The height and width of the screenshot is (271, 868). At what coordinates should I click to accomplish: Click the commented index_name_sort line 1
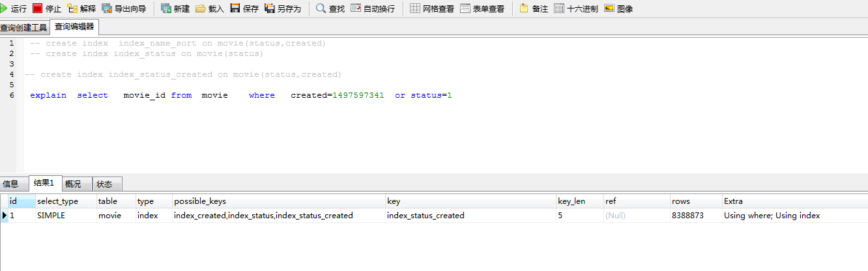click(178, 43)
